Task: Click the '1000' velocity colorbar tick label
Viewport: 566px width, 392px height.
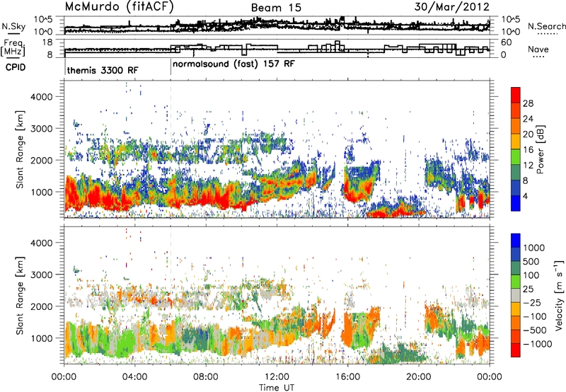Action: click(x=534, y=248)
